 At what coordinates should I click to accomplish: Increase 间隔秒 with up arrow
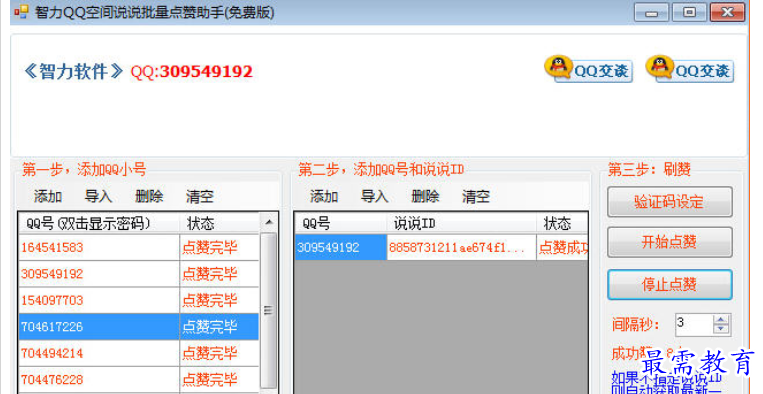tap(721, 320)
